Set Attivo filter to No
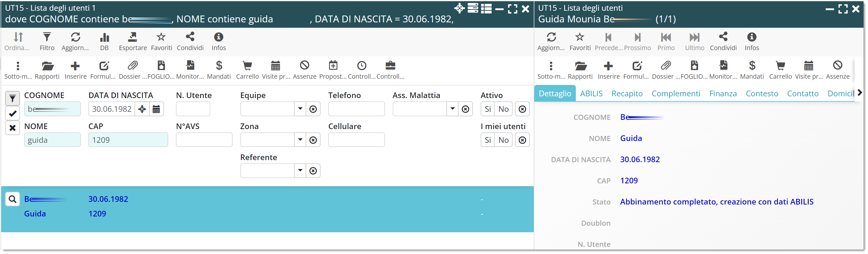 point(503,109)
